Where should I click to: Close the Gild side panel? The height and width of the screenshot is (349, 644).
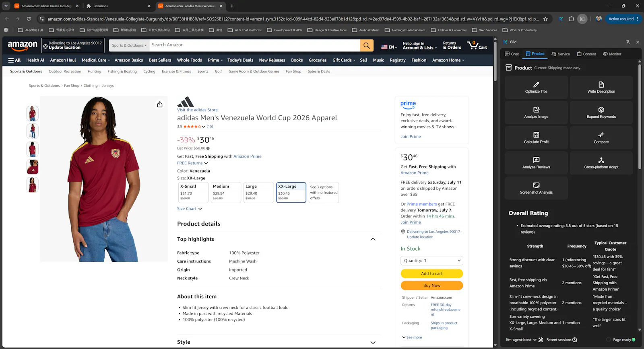point(638,42)
